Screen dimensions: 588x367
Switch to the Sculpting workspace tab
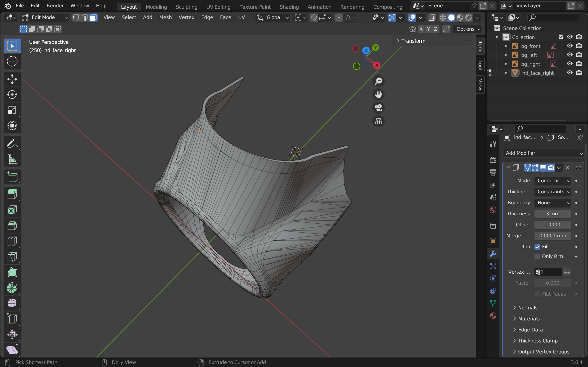coord(186,7)
